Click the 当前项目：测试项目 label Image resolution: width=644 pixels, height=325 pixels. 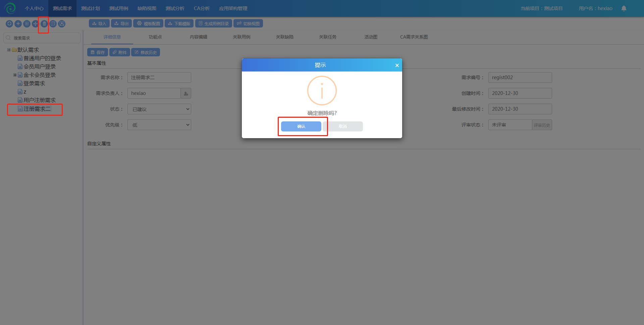pyautogui.click(x=542, y=8)
